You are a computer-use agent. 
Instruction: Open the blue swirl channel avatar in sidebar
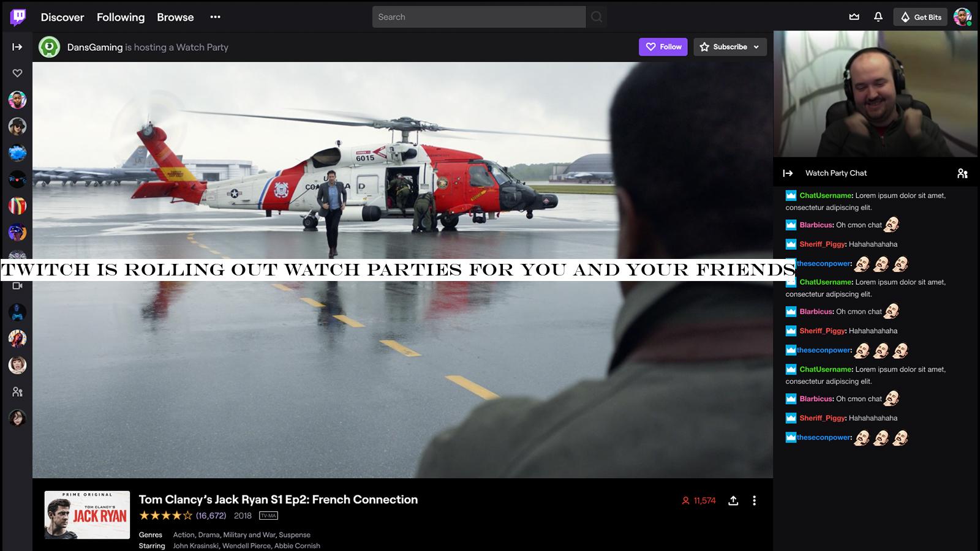pyautogui.click(x=17, y=152)
